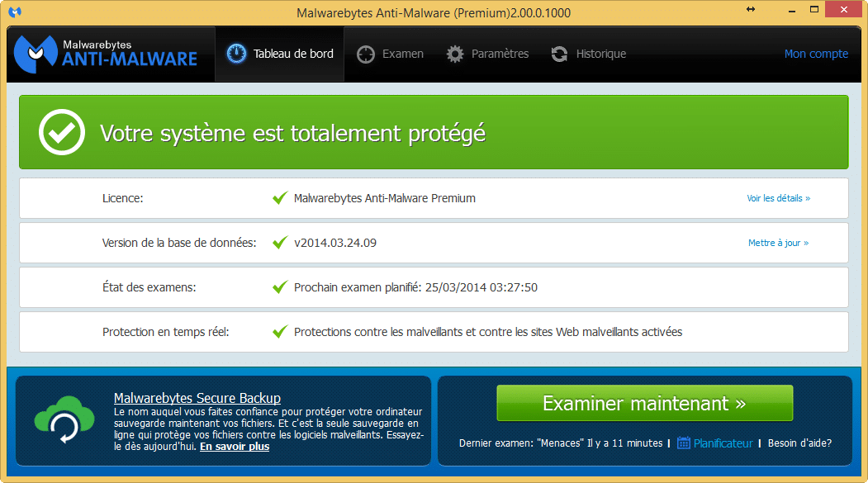Screen dimensions: 868x483
Task: Click the title bar Malwarebytes app icon
Action: point(15,12)
